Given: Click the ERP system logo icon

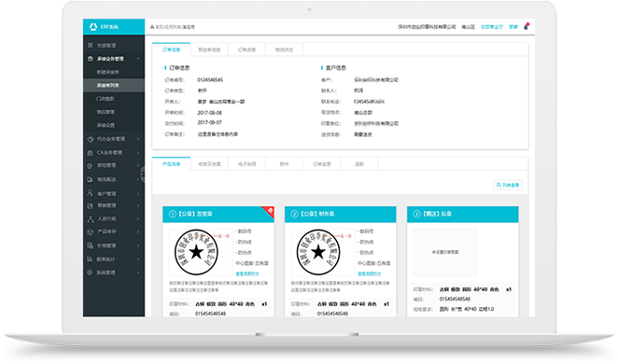Looking at the screenshot, I should 93,26.
